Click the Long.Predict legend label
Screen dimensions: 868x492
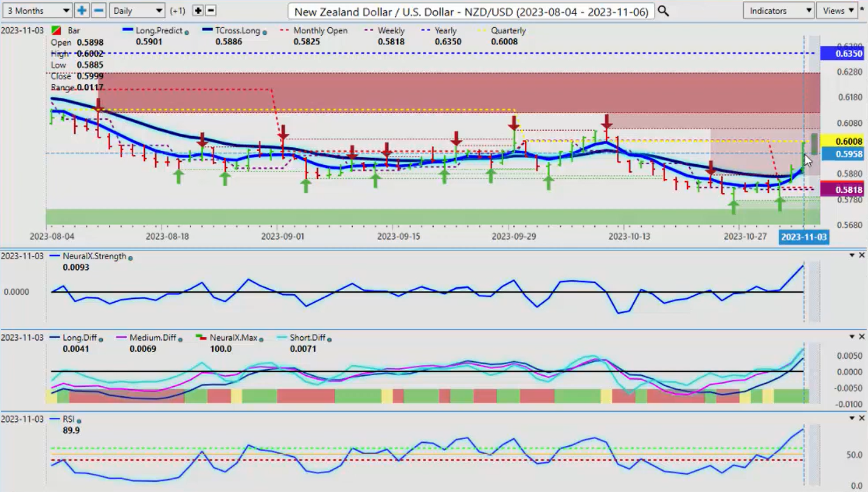tap(160, 30)
